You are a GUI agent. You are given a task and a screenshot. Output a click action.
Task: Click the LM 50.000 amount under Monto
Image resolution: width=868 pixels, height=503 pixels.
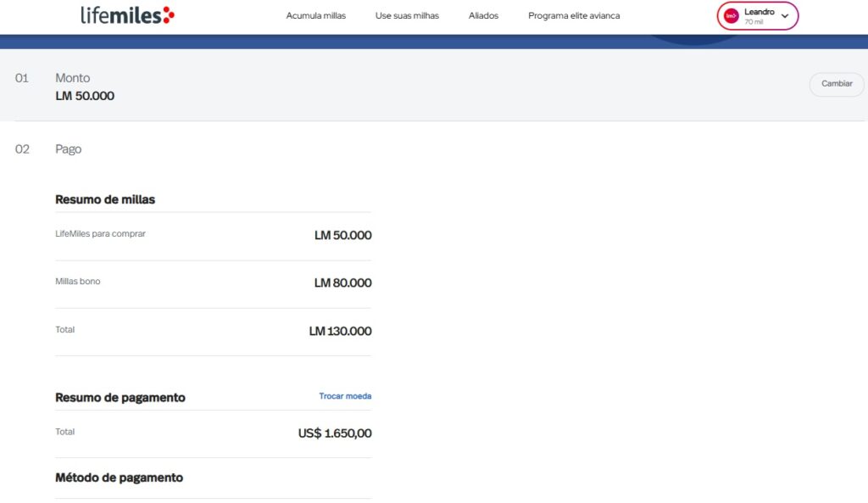point(85,96)
